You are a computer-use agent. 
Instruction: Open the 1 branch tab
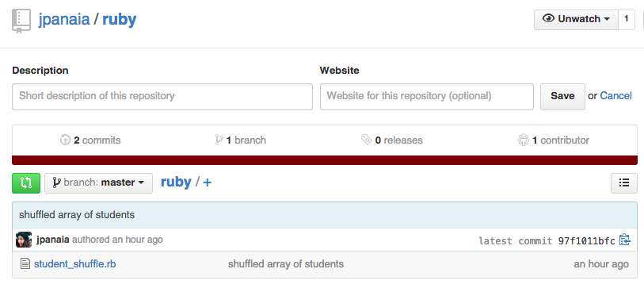pos(240,140)
